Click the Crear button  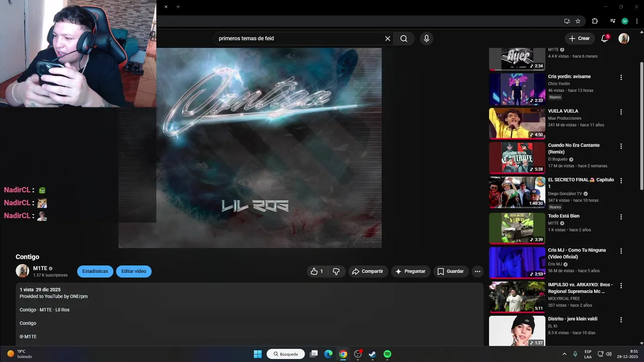pos(579,38)
